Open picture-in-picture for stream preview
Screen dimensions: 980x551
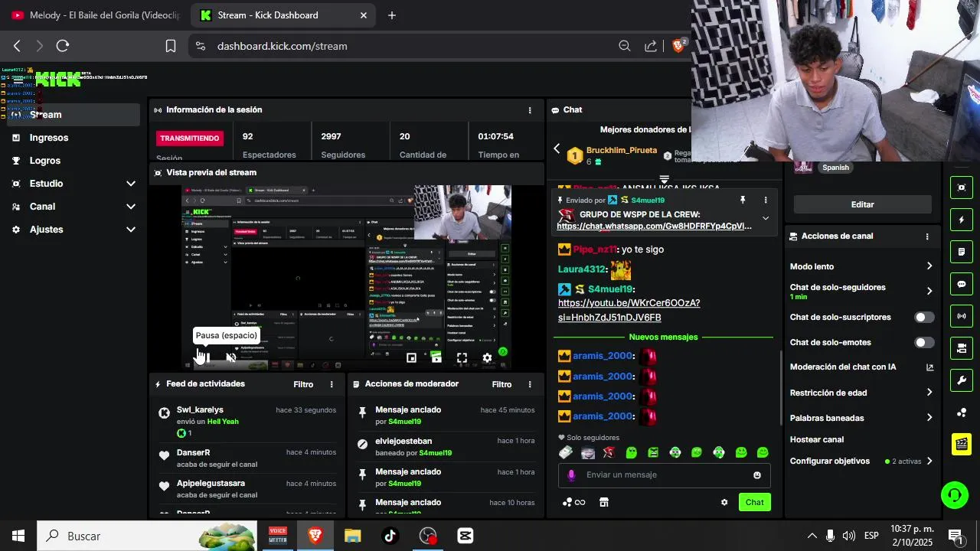(411, 357)
